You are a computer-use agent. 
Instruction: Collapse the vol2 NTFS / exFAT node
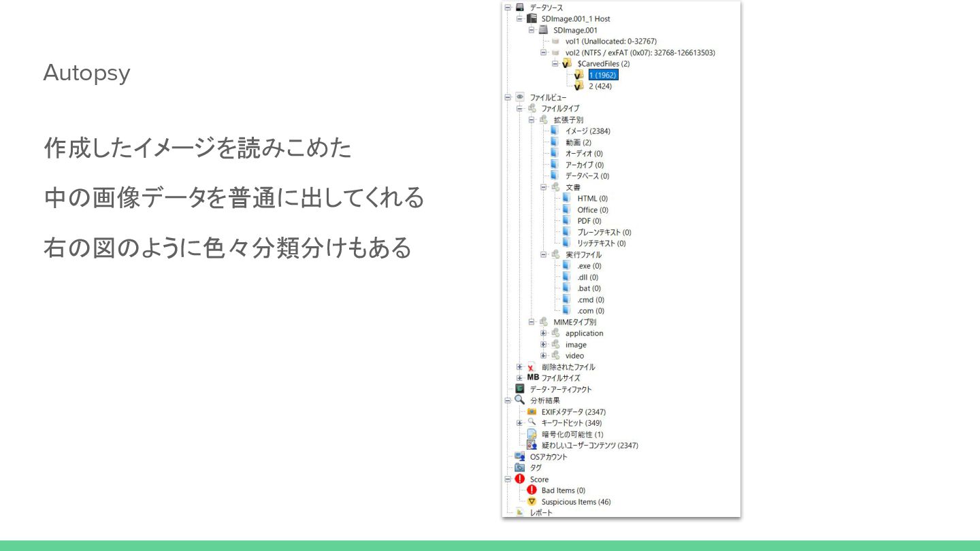pyautogui.click(x=543, y=52)
